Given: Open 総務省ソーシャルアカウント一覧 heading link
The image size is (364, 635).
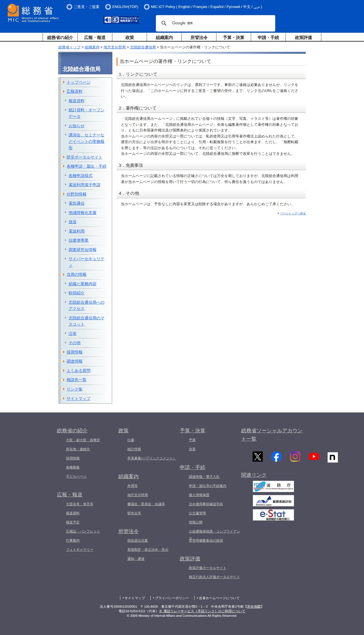Looking at the screenshot, I should (272, 435).
